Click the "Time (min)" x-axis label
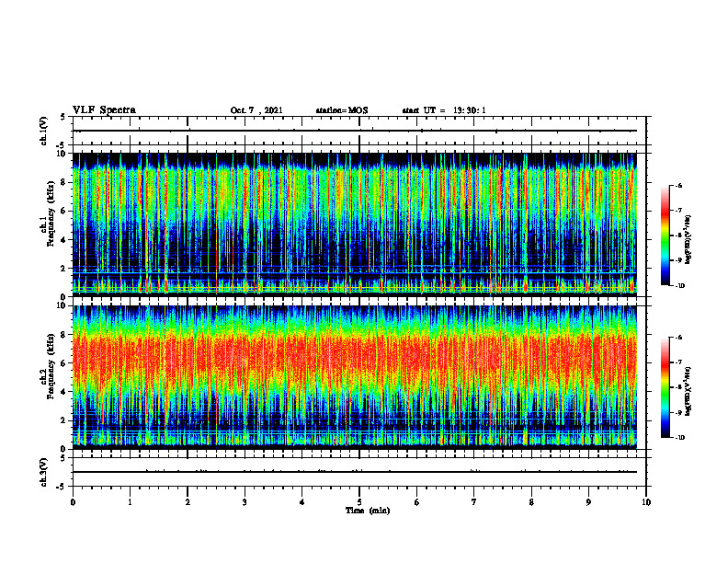This screenshot has width=728, height=563. coord(368,511)
